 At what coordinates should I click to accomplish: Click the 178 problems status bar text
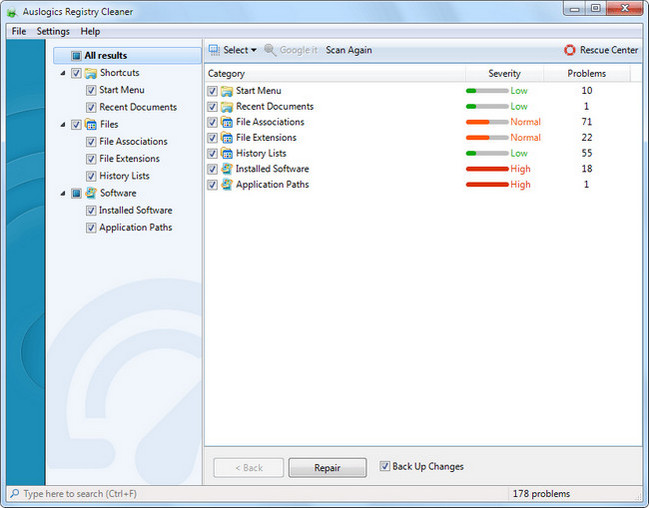tap(541, 494)
